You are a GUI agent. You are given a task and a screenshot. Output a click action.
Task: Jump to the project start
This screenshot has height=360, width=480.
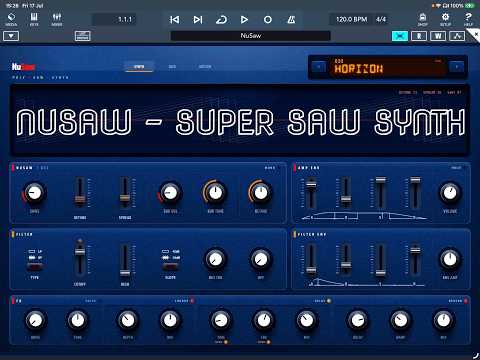point(174,20)
